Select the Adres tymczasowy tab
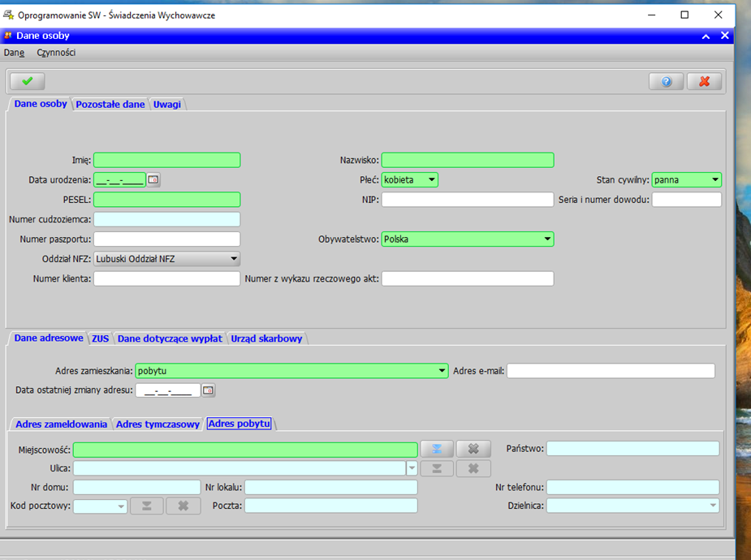Viewport: 751px width, 560px height. coord(158,424)
